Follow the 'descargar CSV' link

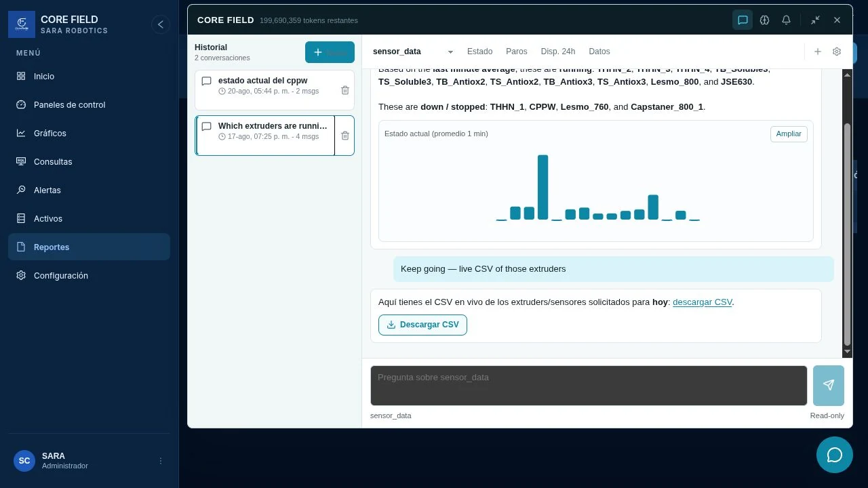[x=703, y=302]
